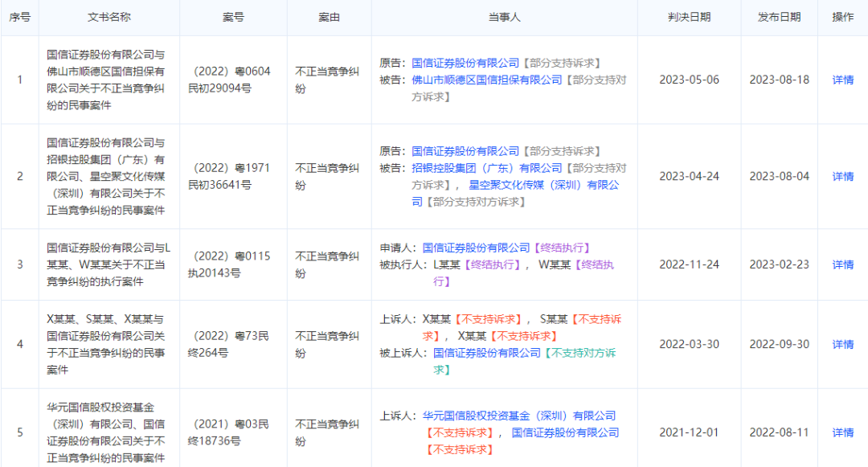This screenshot has height=467, width=868.
Task: Select the 案号 column header
Action: tap(233, 17)
